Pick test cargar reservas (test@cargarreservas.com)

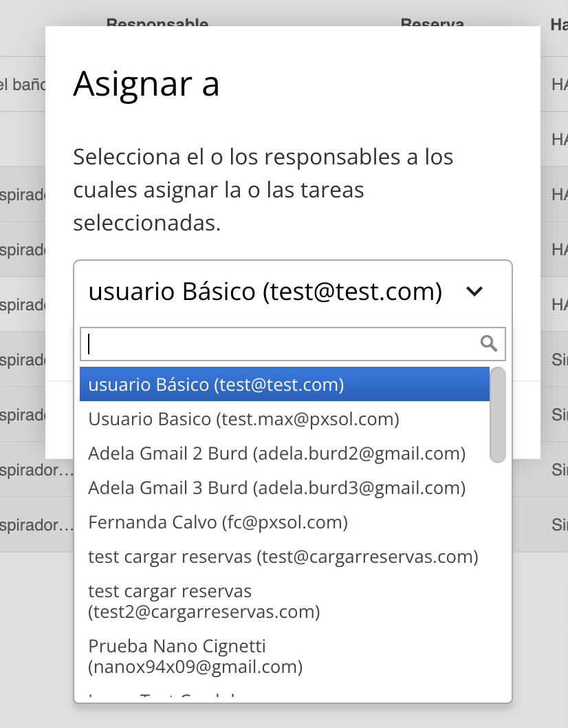[x=283, y=557]
